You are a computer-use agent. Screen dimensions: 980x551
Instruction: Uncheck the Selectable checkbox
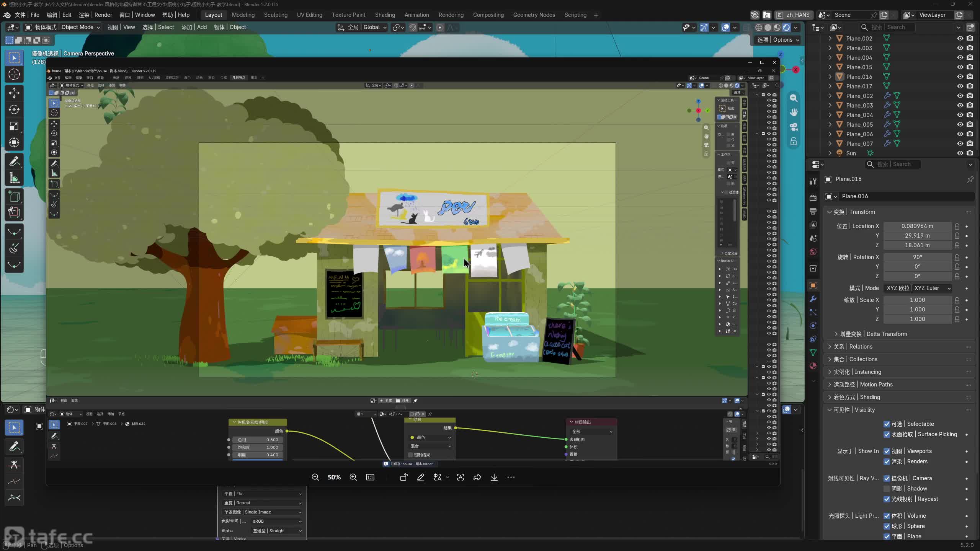(887, 424)
